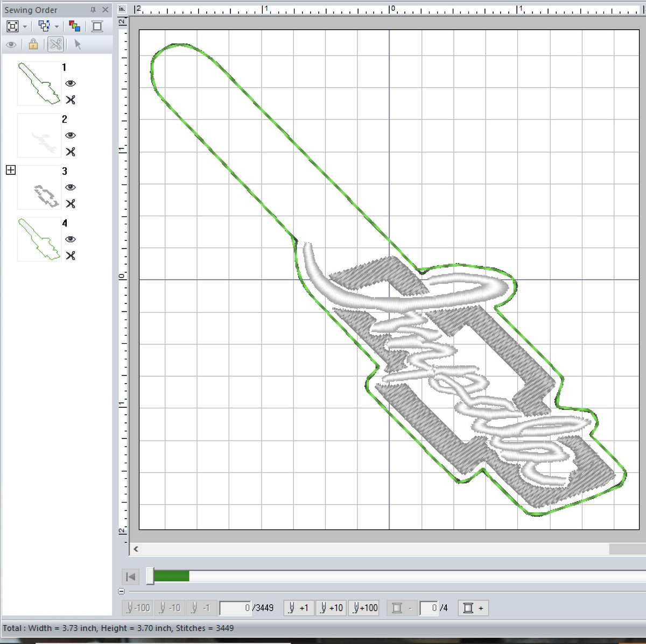The height and width of the screenshot is (644, 646).
Task: Open the dropdown beside the selection mode icon
Action: point(57,26)
